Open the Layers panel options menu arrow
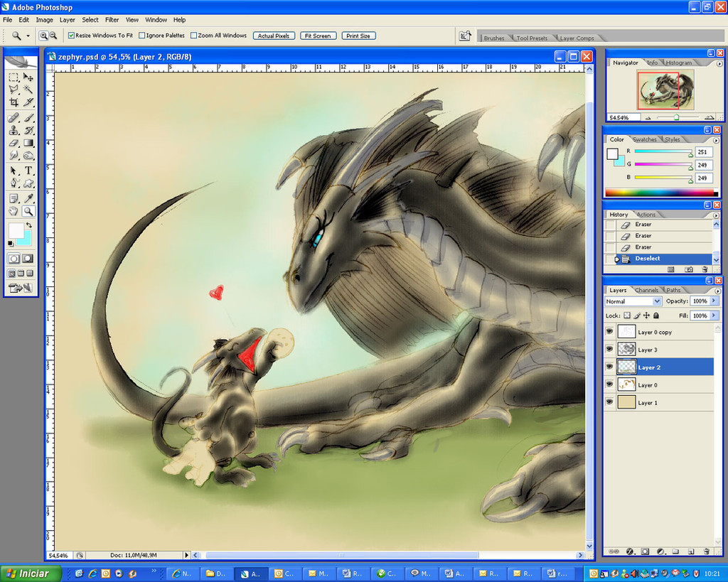Image resolution: width=728 pixels, height=582 pixels. [717, 291]
